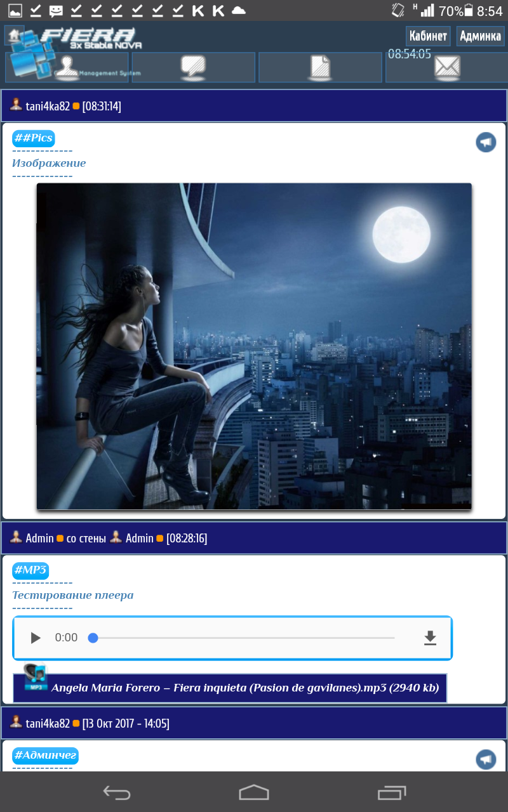
Task: Tap the home icon in header
Action: tap(14, 36)
